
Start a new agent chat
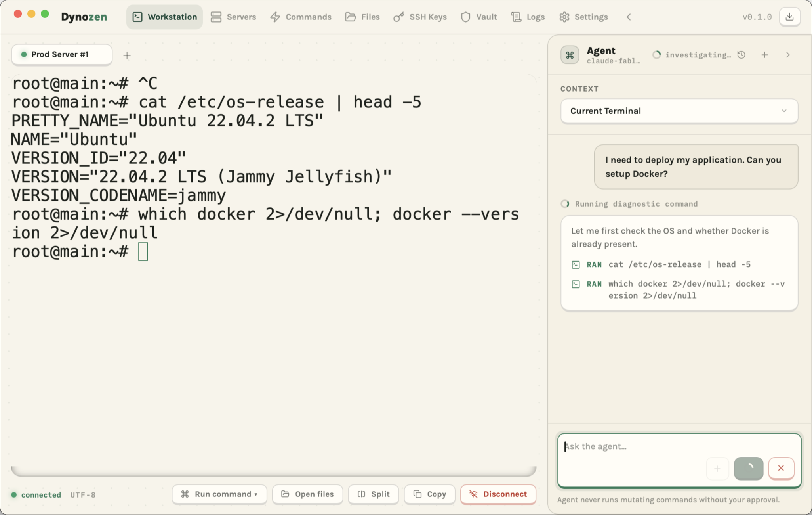(x=764, y=55)
